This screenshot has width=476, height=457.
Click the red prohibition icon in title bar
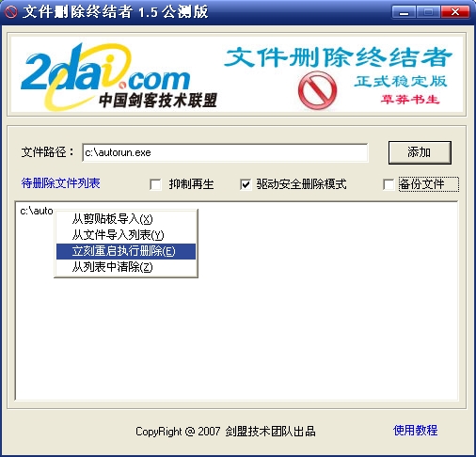pyautogui.click(x=11, y=12)
